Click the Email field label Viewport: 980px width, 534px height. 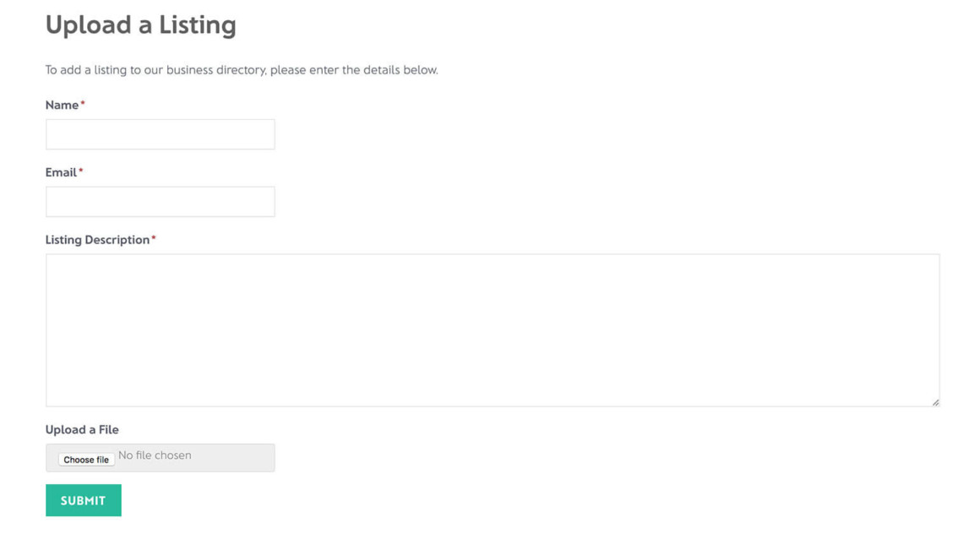[x=59, y=172]
